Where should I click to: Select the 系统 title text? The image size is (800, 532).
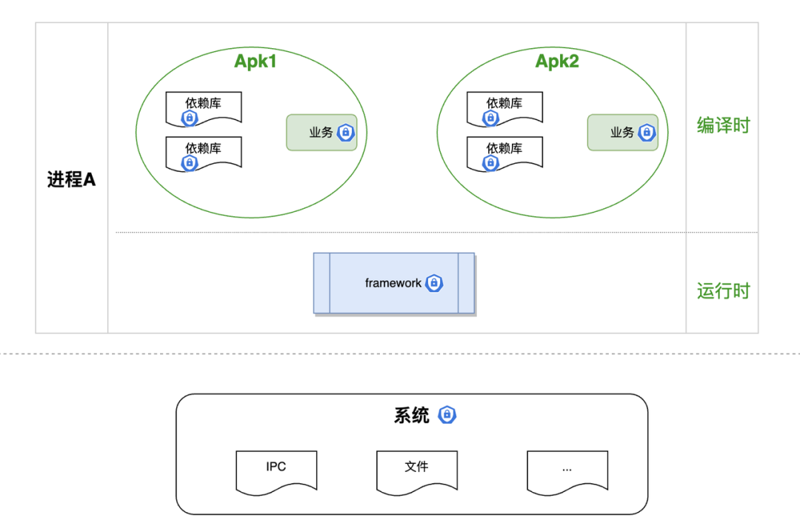(x=412, y=416)
